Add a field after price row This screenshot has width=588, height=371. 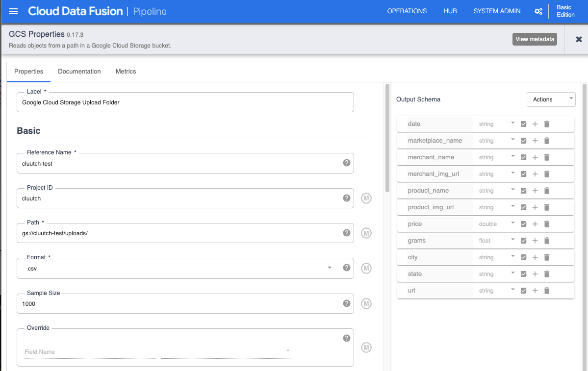point(535,224)
